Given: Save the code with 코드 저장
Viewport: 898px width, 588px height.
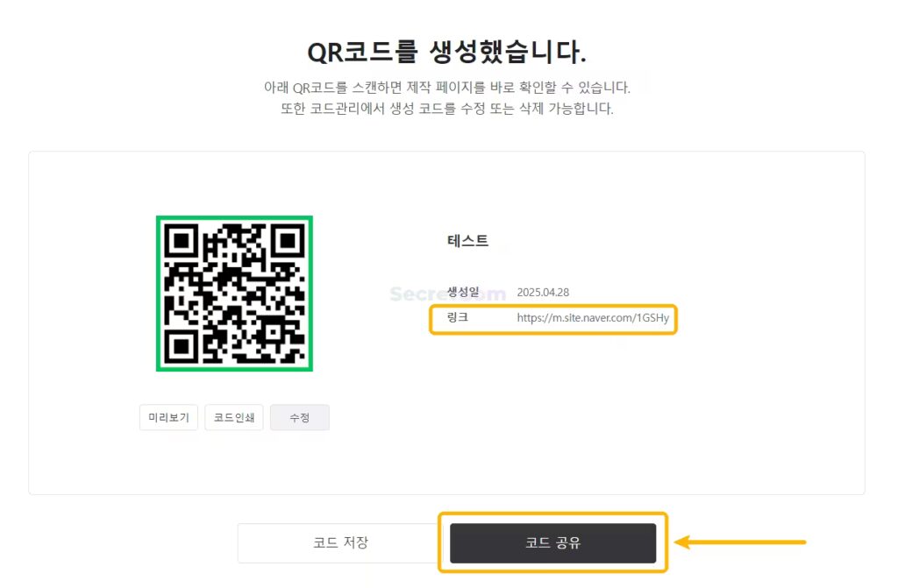Looking at the screenshot, I should click(340, 542).
